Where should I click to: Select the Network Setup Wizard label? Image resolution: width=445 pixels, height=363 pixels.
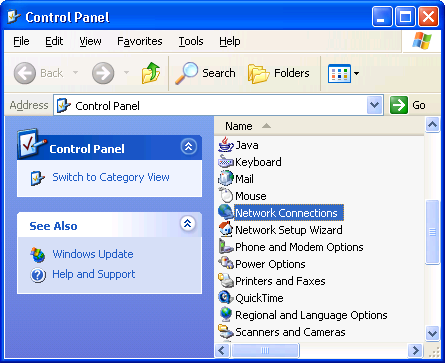pyautogui.click(x=289, y=230)
